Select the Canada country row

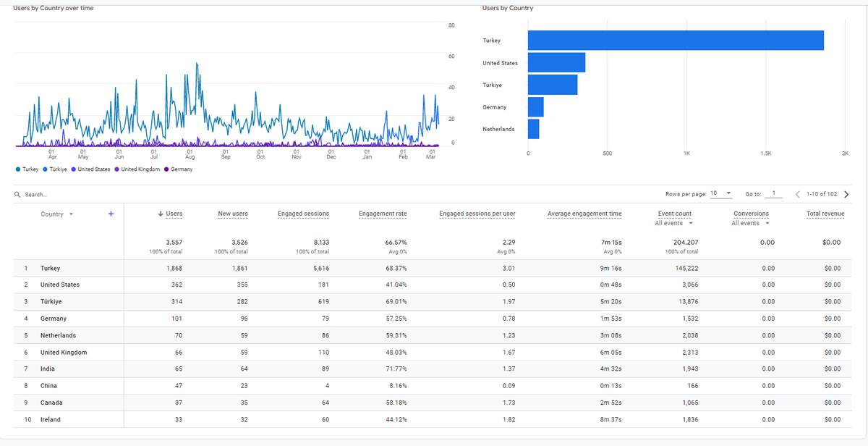(x=433, y=403)
